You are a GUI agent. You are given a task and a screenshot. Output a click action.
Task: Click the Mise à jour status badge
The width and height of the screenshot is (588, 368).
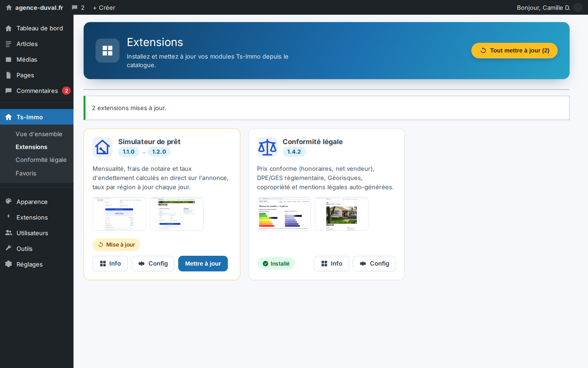point(116,245)
